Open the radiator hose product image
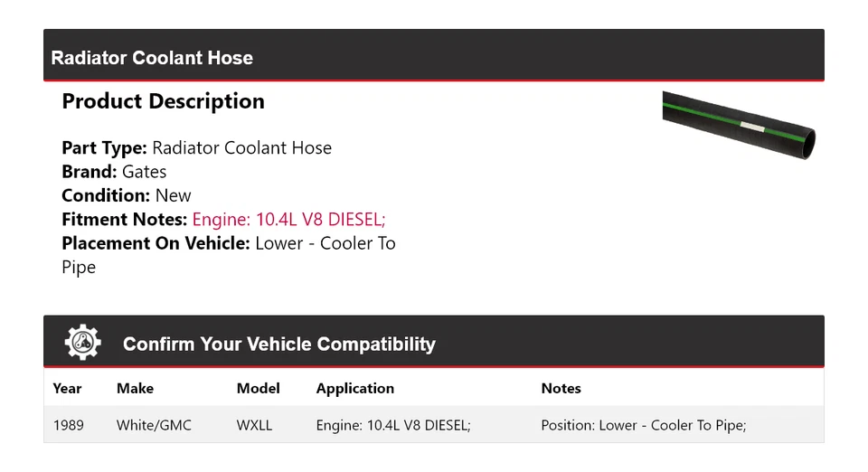The width and height of the screenshot is (868, 472). [739, 125]
